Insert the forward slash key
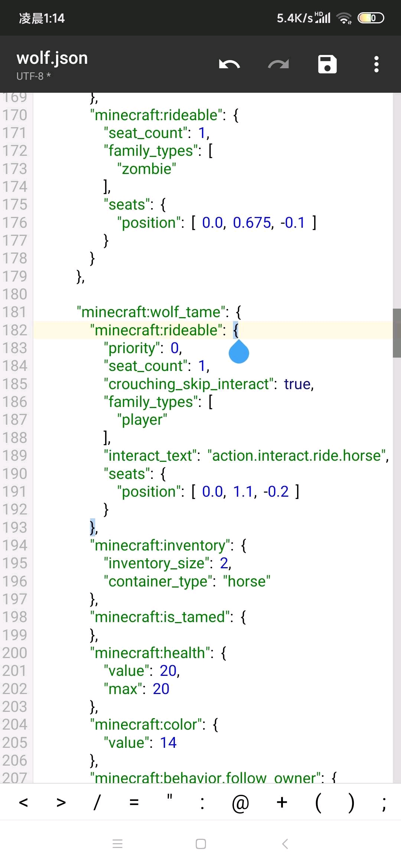This screenshot has width=401, height=868. click(97, 803)
